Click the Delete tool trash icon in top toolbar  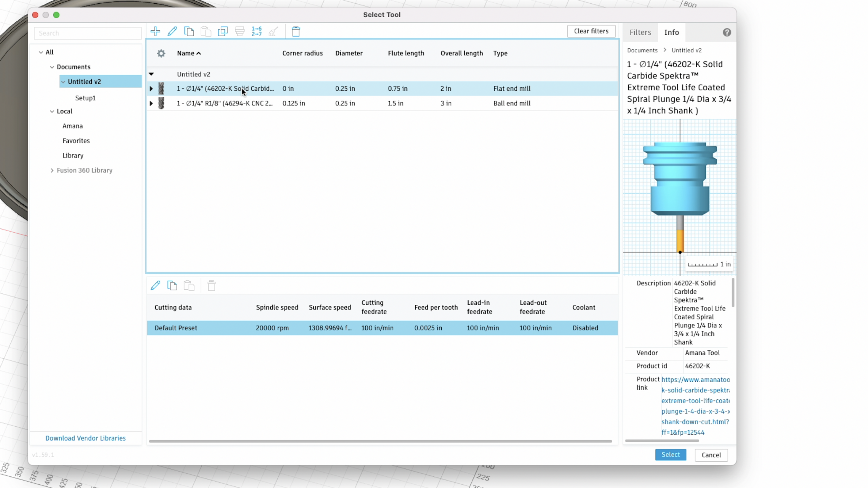coord(296,31)
